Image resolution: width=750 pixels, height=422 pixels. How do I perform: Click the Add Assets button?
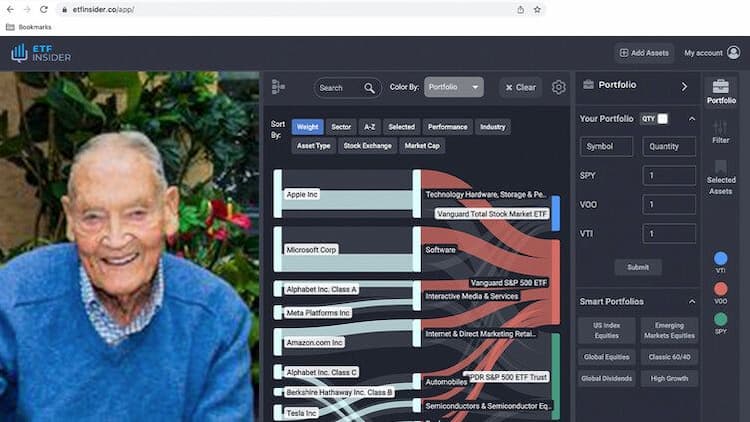click(644, 53)
